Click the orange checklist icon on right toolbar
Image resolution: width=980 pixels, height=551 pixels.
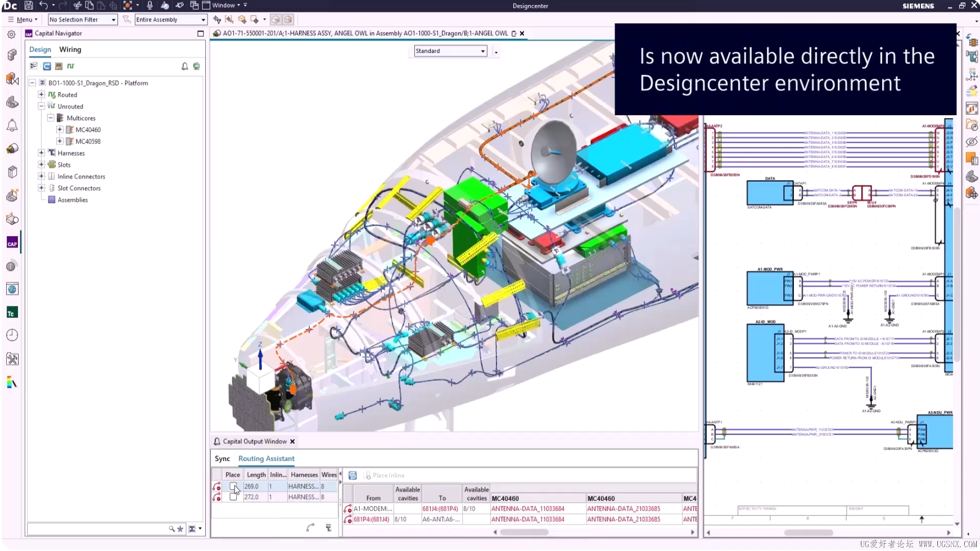[x=972, y=159]
